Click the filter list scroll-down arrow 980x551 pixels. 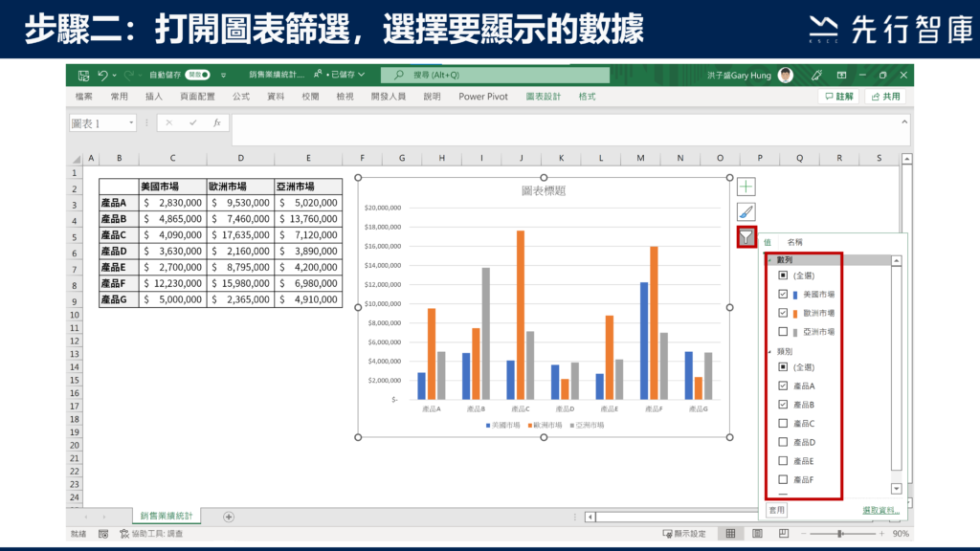(896, 489)
